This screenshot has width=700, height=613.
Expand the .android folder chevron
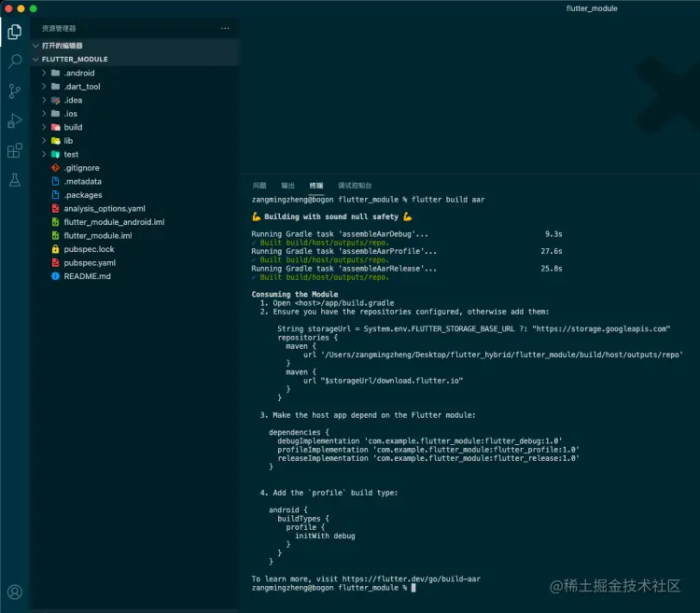[44, 73]
